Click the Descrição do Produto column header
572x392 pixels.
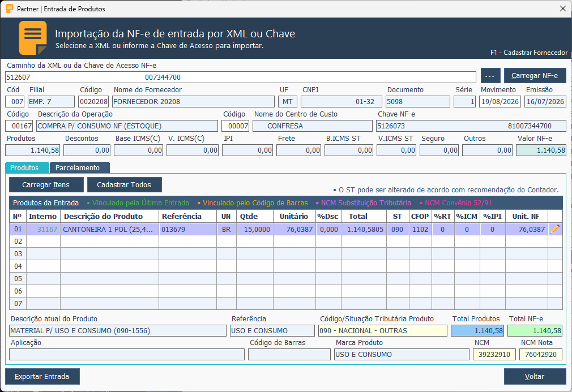pos(109,217)
